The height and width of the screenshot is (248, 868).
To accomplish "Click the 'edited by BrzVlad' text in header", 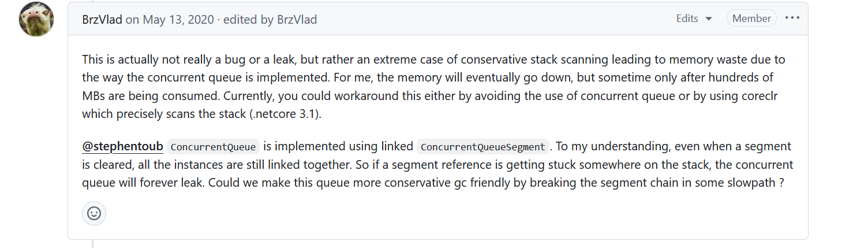I will [270, 19].
